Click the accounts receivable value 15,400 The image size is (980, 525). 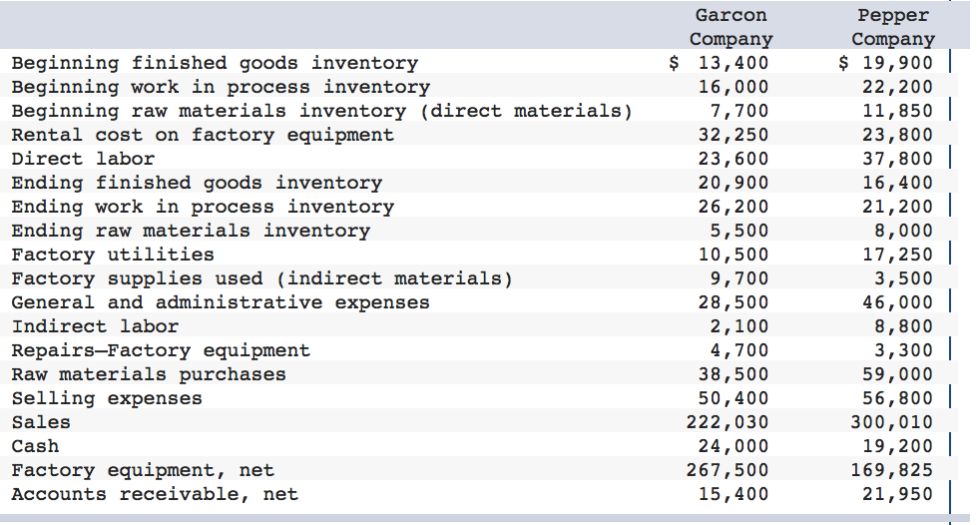[734, 494]
